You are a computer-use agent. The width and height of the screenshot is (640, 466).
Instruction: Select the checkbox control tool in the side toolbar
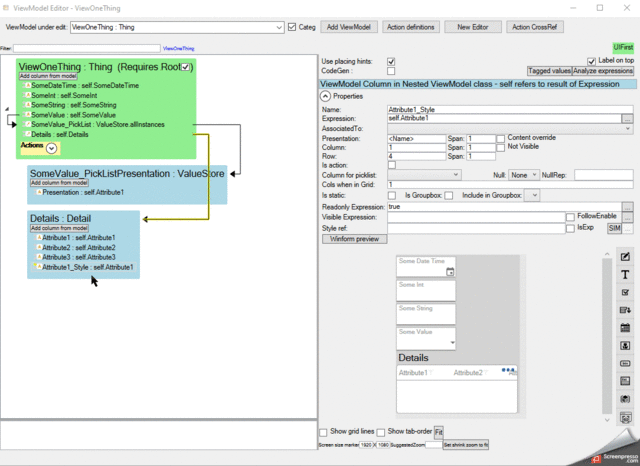pyautogui.click(x=625, y=293)
